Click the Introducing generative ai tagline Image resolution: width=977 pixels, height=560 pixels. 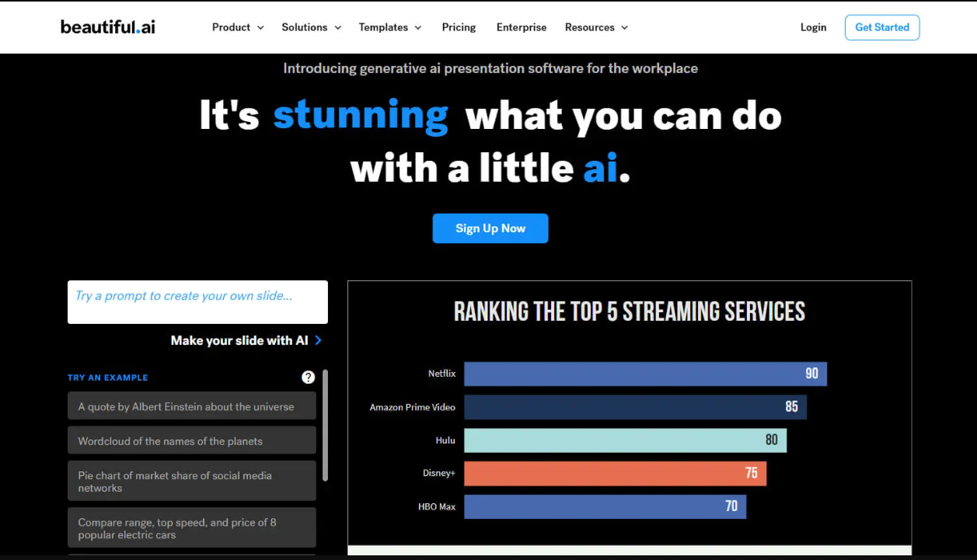click(x=490, y=68)
